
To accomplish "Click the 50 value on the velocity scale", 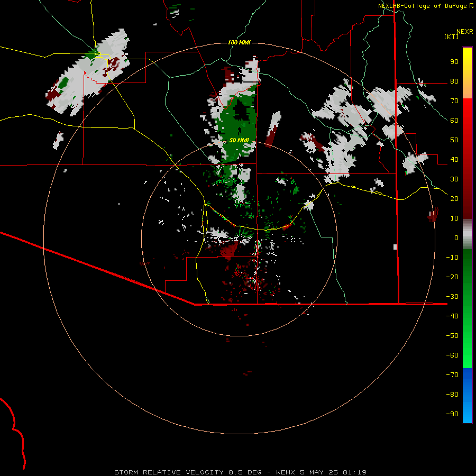I will (x=454, y=140).
